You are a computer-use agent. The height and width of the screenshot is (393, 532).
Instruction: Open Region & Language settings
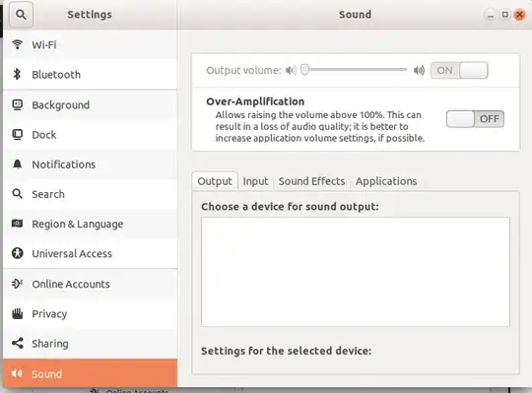91,224
